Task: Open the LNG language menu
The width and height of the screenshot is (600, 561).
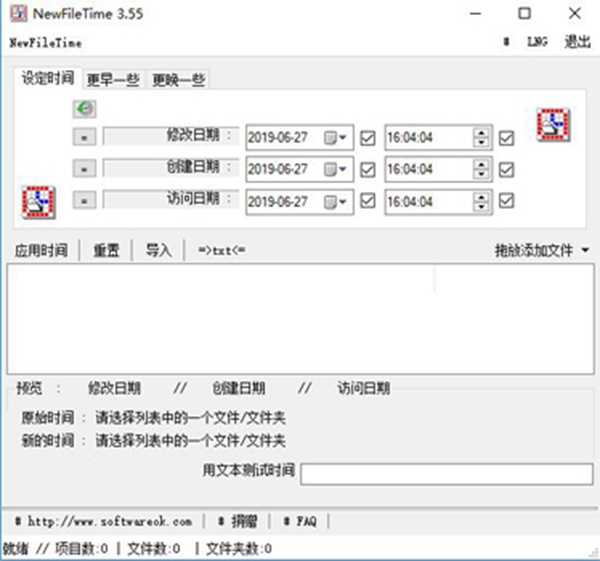Action: [537, 41]
